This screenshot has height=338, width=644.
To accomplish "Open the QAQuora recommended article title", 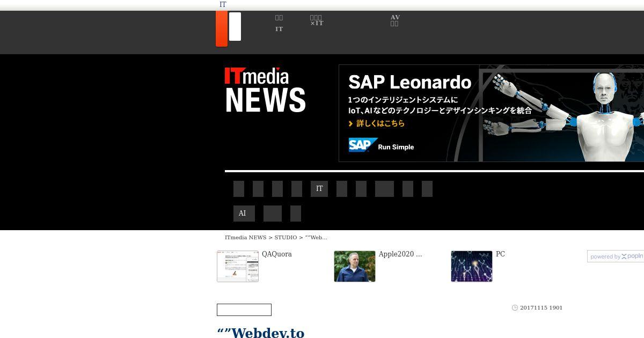I will (x=277, y=254).
